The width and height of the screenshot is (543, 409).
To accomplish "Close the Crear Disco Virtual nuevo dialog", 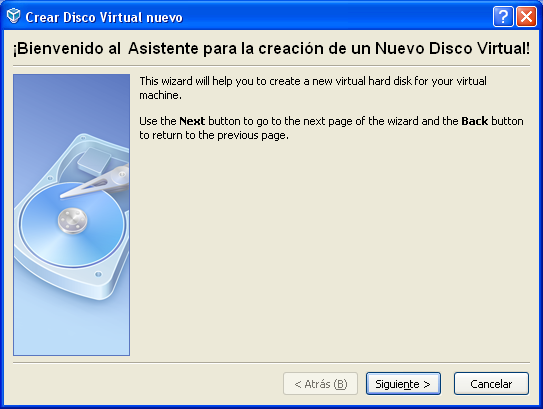I will tap(527, 16).
